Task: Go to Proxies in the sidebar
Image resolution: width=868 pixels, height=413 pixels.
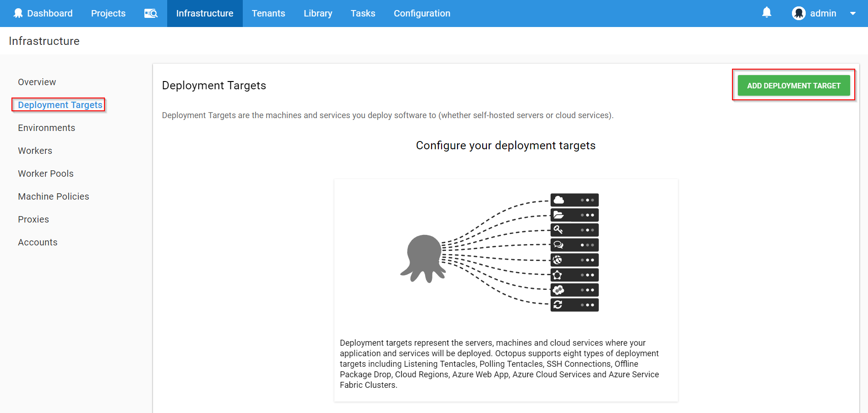Action: pos(33,219)
